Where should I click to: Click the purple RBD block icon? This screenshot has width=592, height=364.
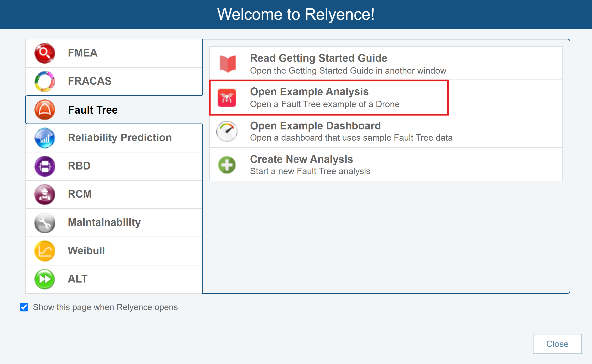(45, 166)
